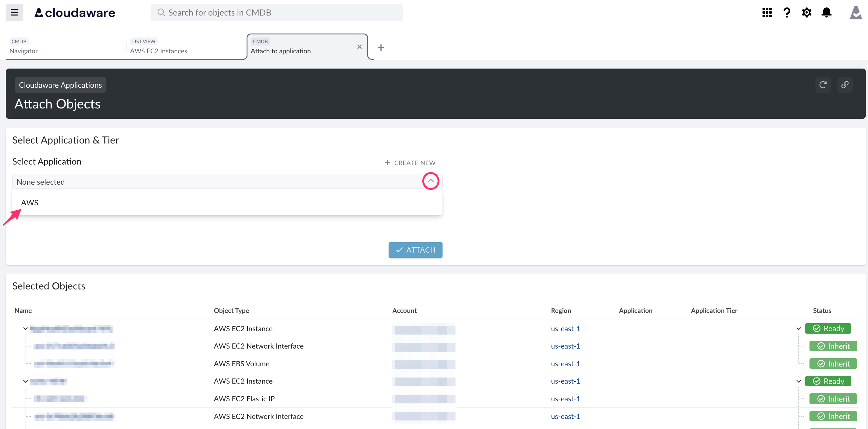
Task: Open the navigation hamburger menu
Action: click(x=14, y=12)
